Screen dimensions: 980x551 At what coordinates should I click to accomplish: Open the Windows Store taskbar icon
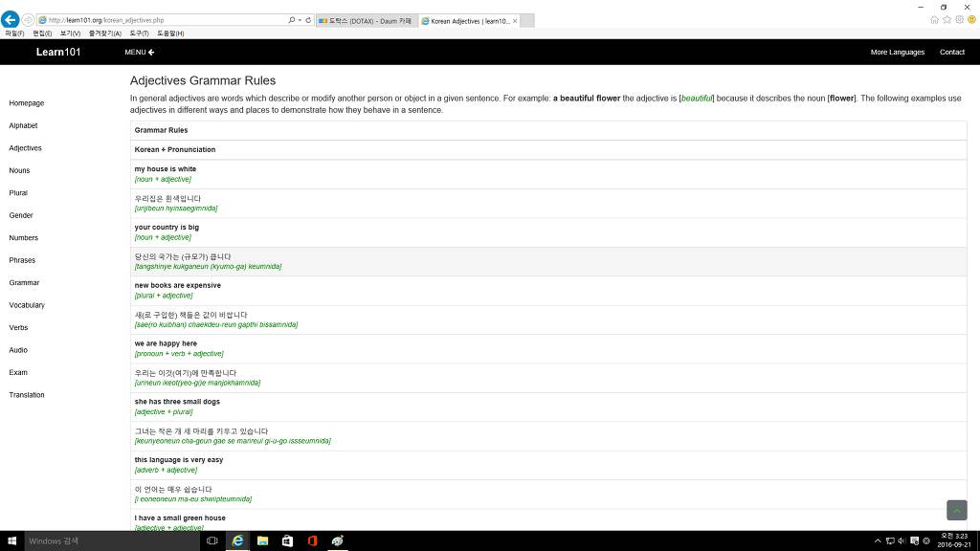click(287, 540)
